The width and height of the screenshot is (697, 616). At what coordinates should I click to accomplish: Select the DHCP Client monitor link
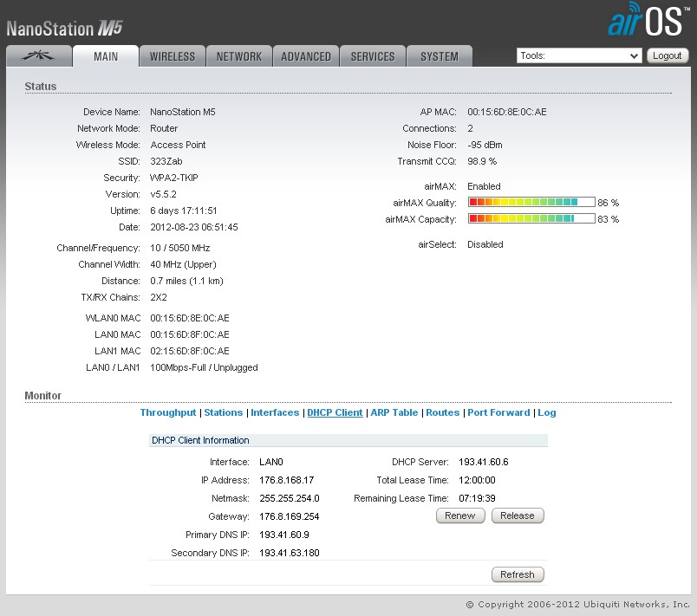(x=335, y=412)
